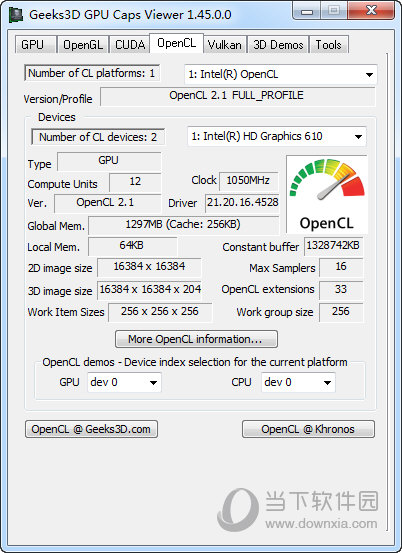Switch to the OpenGL tab
402x553 pixels.
83,45
